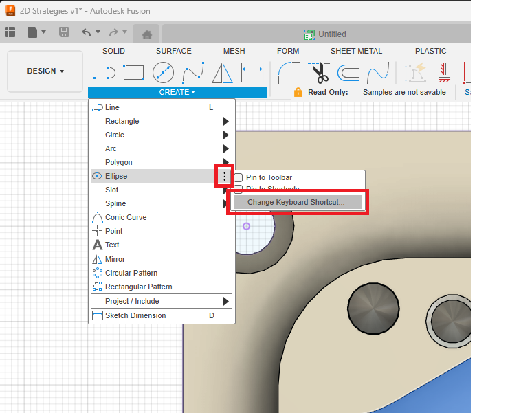The height and width of the screenshot is (413, 532).
Task: Select the Spline toolbar tool
Action: 193,73
